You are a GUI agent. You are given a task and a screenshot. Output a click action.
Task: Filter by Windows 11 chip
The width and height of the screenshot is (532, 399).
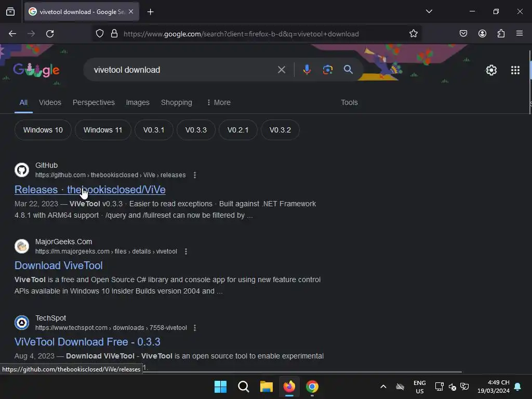coord(103,130)
